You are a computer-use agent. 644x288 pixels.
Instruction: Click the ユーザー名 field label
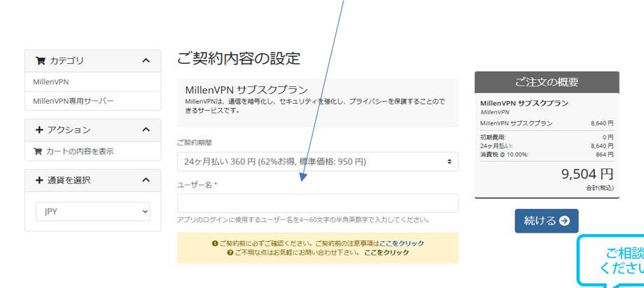click(x=197, y=185)
